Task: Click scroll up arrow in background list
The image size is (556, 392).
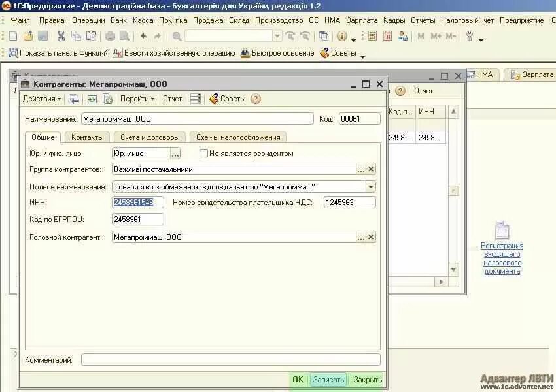Action: click(x=453, y=112)
